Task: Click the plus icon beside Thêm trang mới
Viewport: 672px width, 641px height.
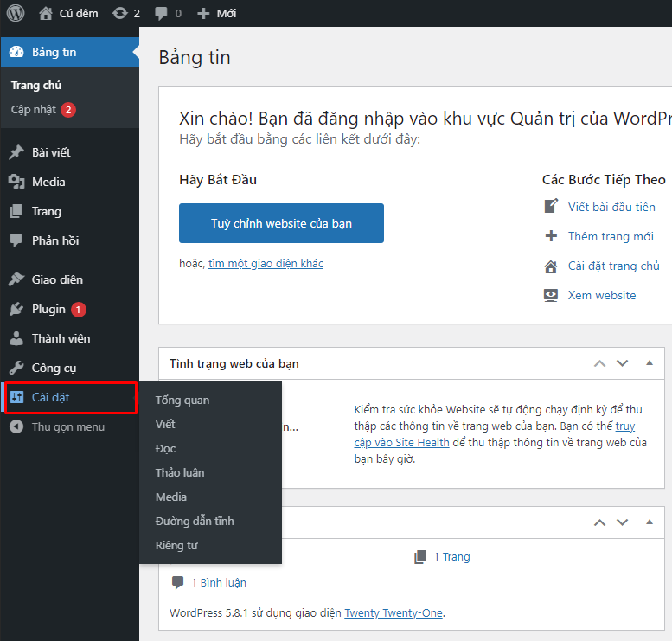Action: (x=551, y=236)
